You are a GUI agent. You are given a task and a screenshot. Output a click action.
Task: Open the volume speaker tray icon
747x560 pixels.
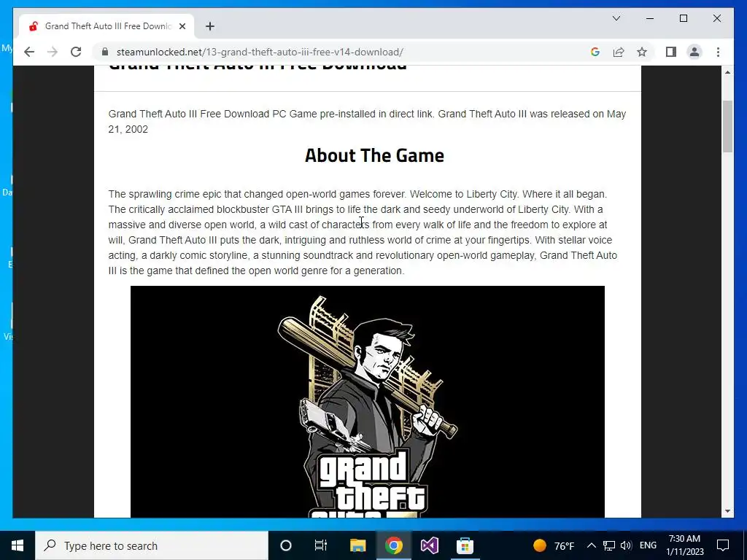[626, 545]
